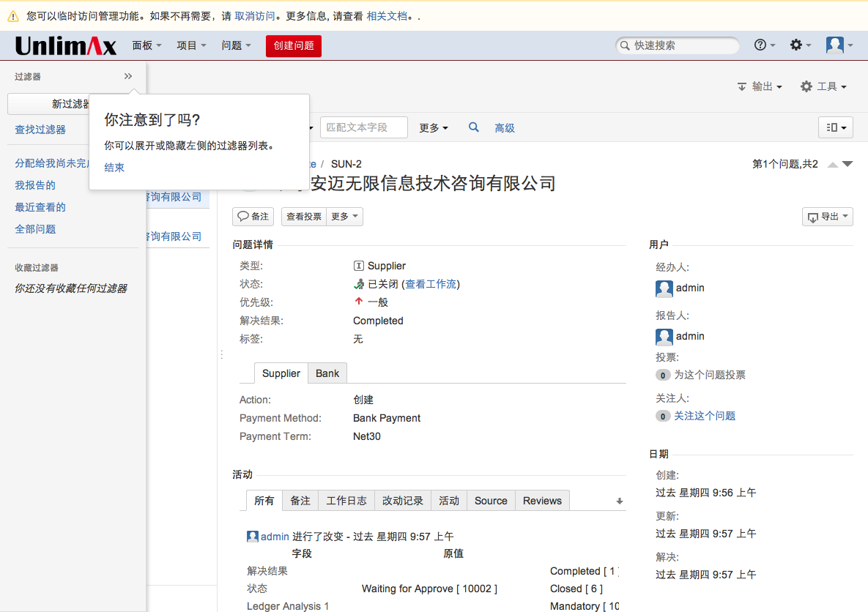The width and height of the screenshot is (868, 612).
Task: Go to next issue using down arrow
Action: pos(847,165)
